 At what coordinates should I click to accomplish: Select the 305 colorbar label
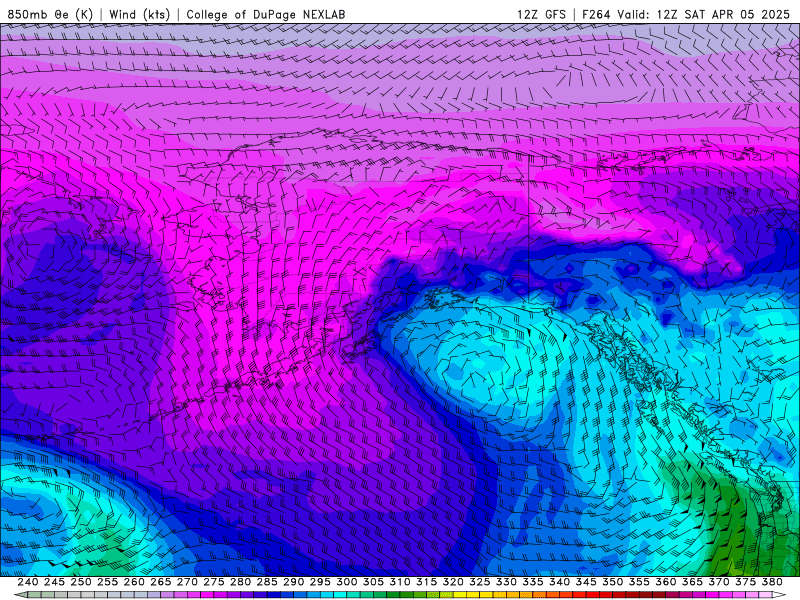373,582
